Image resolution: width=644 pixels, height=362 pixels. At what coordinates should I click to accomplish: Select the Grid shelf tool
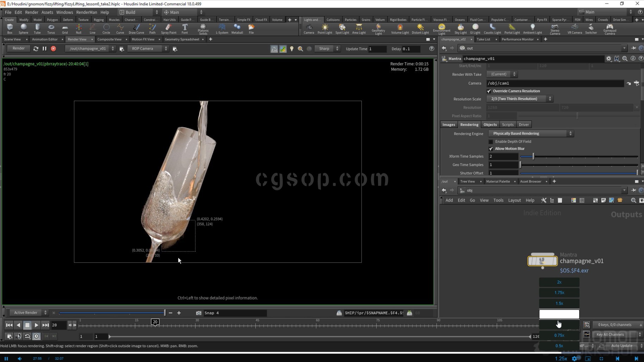pyautogui.click(x=65, y=29)
